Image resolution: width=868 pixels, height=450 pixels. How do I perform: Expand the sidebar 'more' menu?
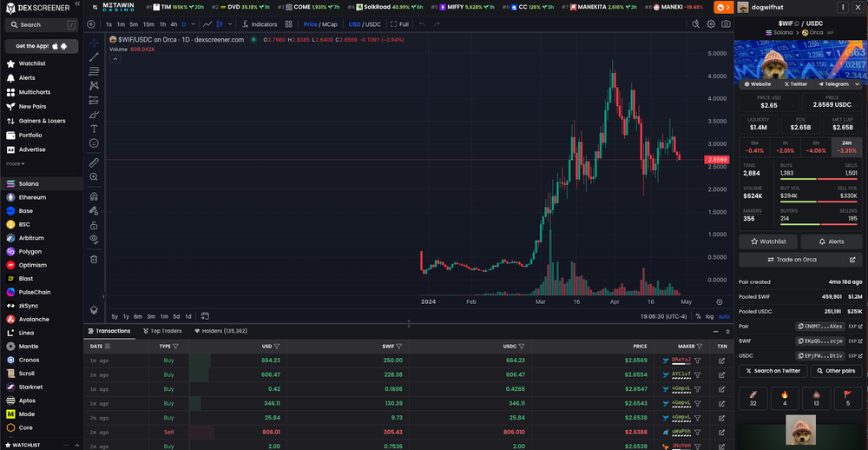coord(16,164)
